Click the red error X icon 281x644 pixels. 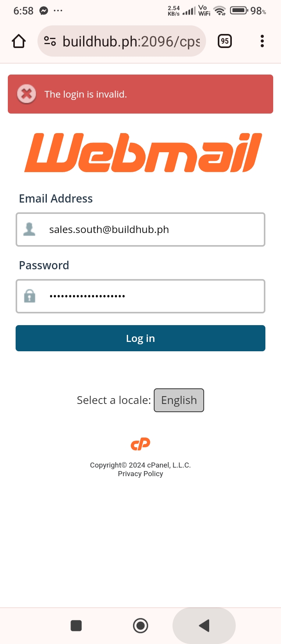(27, 94)
